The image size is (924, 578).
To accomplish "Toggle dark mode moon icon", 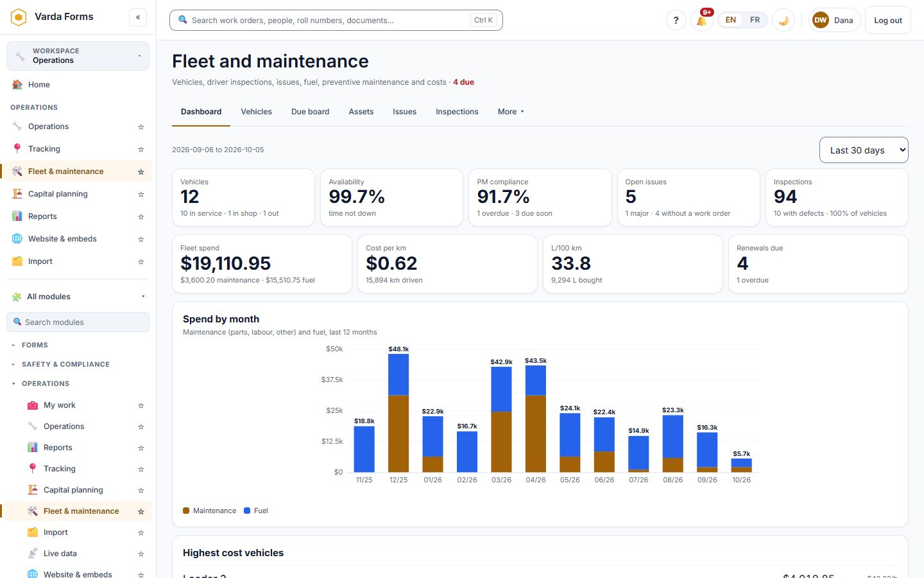I will (x=783, y=20).
